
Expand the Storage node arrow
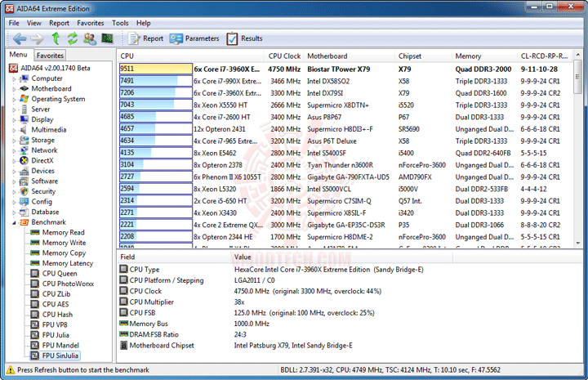pyautogui.click(x=14, y=141)
